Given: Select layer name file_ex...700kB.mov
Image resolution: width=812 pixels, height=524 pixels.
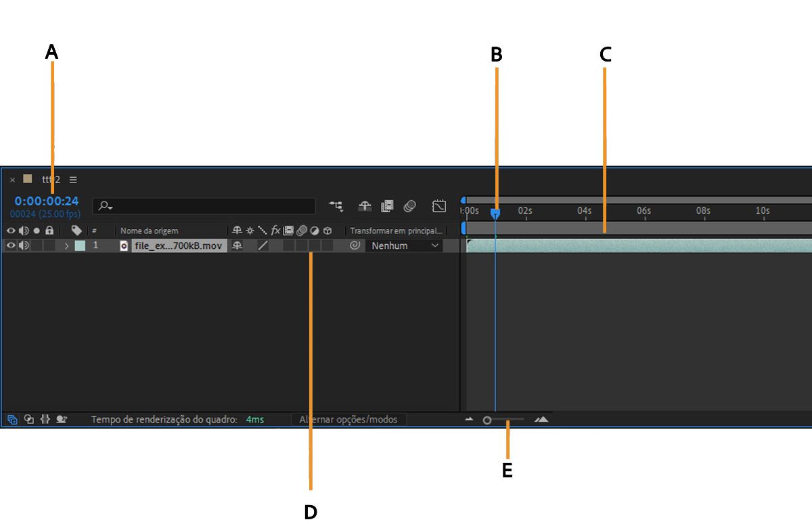Looking at the screenshot, I should tap(178, 246).
